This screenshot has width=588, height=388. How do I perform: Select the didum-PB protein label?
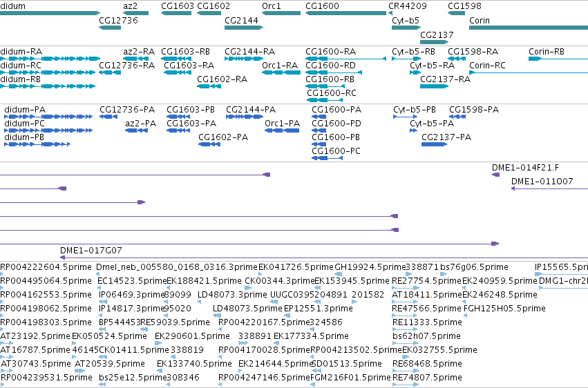pos(24,137)
